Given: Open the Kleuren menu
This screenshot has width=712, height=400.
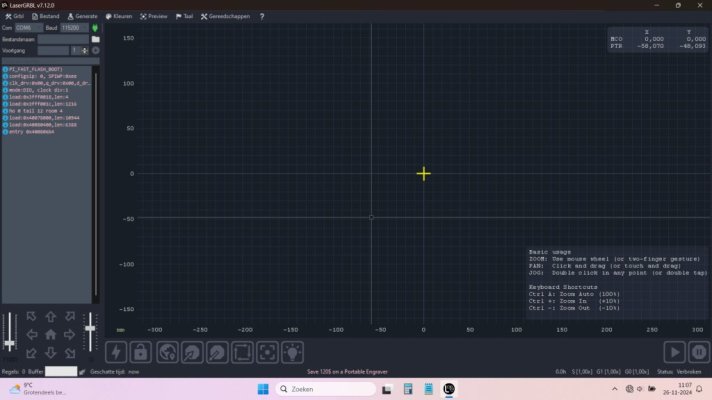Looking at the screenshot, I should point(119,16).
